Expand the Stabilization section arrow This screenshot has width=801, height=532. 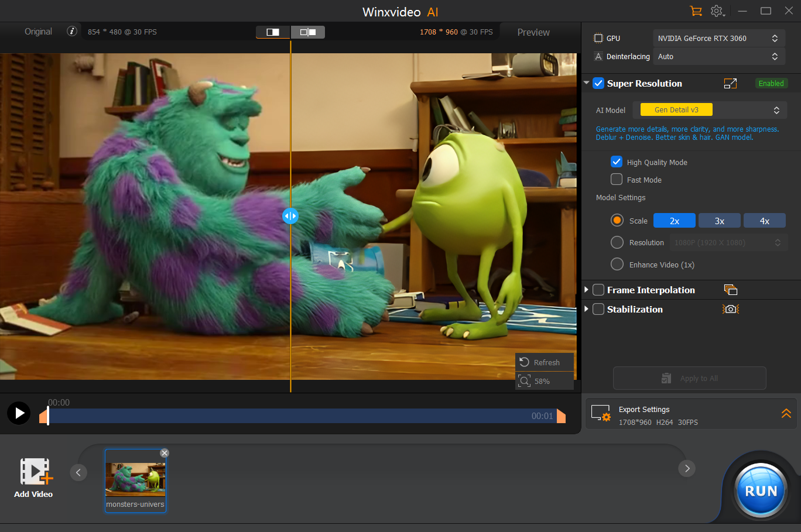[587, 310]
